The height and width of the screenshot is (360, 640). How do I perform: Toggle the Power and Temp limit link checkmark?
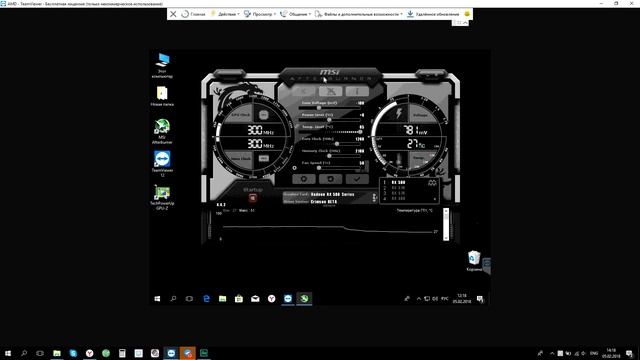pos(297,127)
